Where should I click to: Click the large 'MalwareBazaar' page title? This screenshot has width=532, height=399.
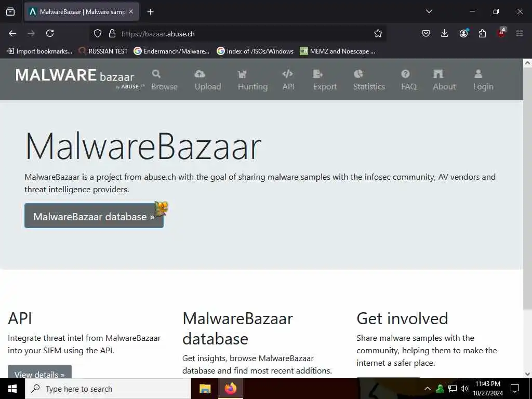tap(143, 146)
